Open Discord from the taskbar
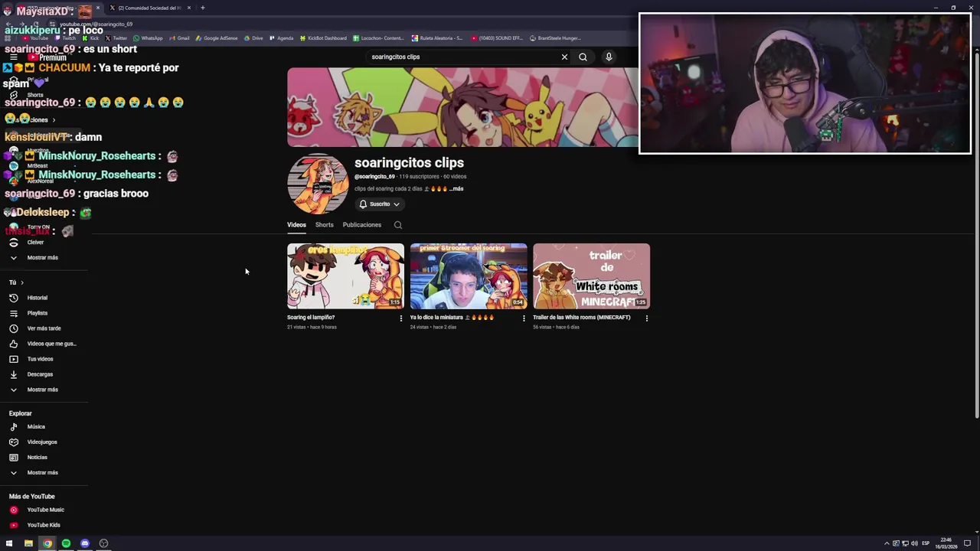The height and width of the screenshot is (551, 980). [85, 543]
